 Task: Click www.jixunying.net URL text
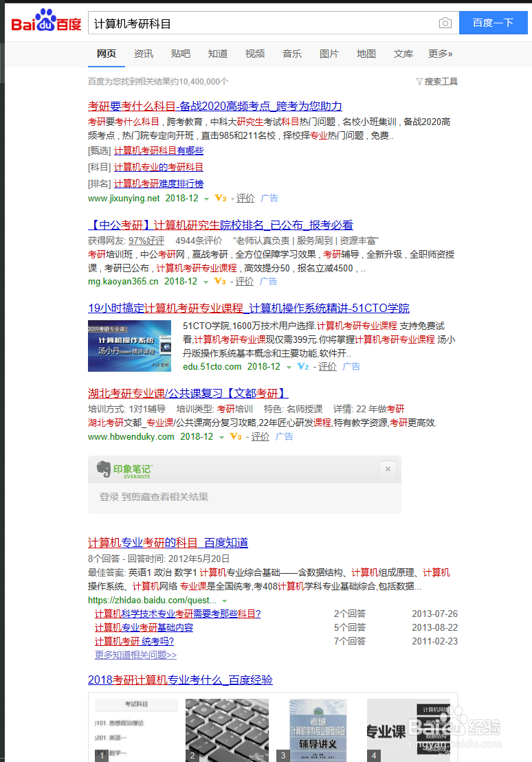click(124, 198)
